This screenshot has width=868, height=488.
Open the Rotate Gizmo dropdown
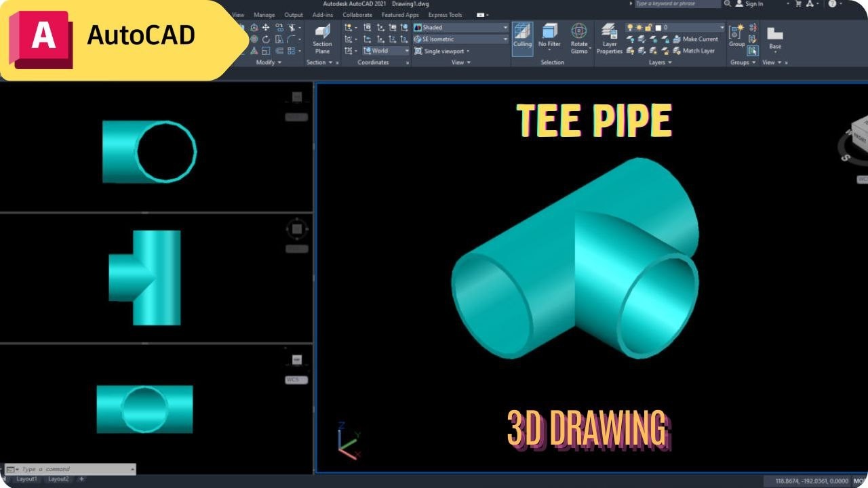(590, 49)
